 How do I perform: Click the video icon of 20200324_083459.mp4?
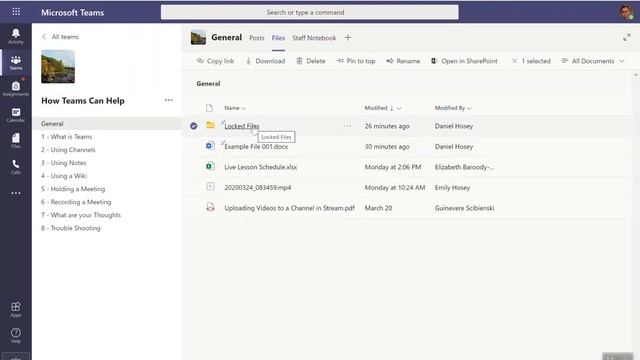click(x=210, y=187)
